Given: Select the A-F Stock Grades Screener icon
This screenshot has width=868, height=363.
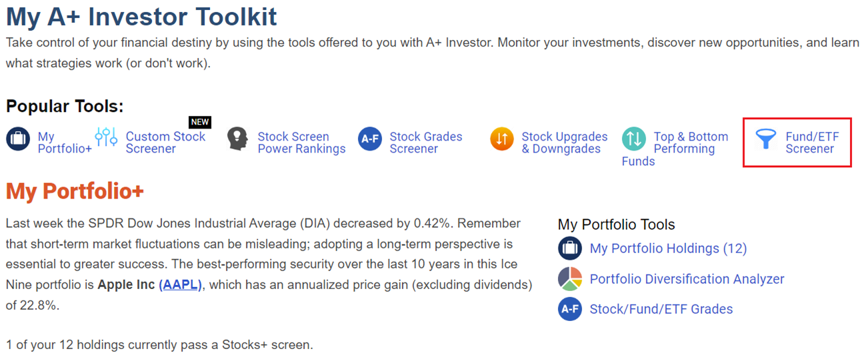Looking at the screenshot, I should click(370, 139).
